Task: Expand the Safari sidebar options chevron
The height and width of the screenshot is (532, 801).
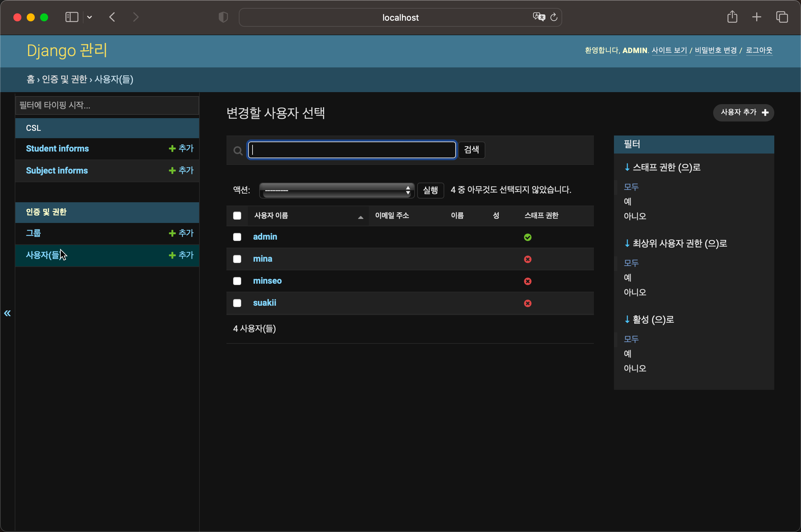Action: pos(90,17)
